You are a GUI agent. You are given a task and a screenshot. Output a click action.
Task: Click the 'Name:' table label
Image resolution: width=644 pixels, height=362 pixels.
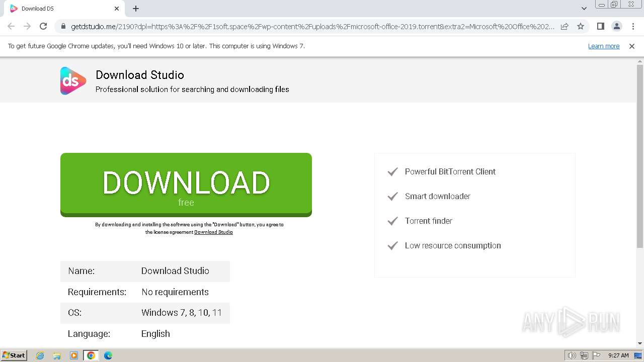pyautogui.click(x=81, y=271)
